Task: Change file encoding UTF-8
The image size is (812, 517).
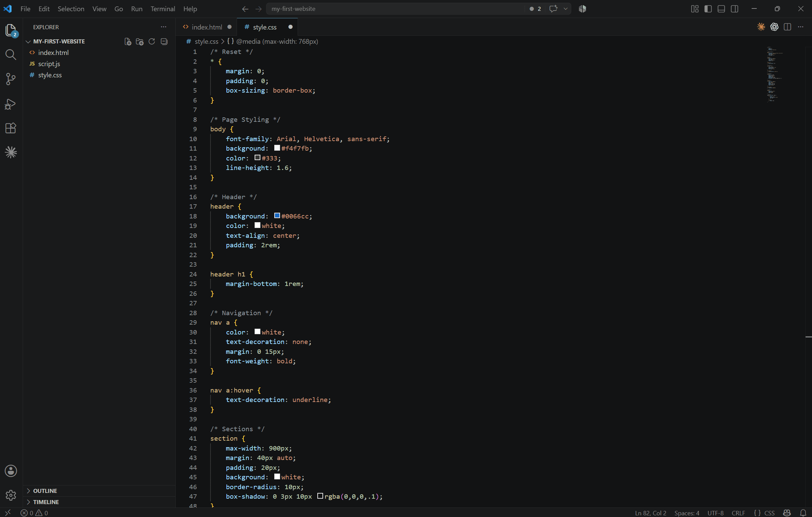Action: point(715,513)
